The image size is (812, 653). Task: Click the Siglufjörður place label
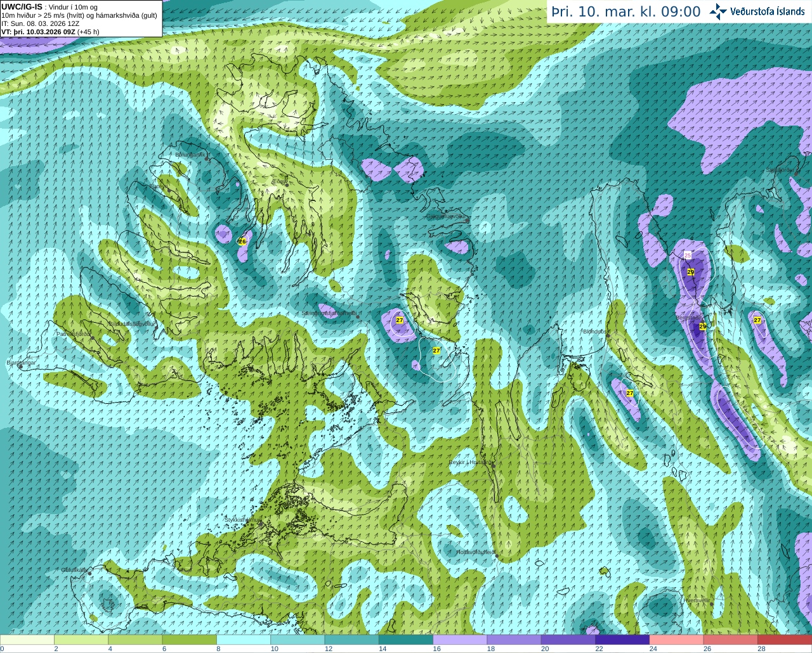coord(780,170)
